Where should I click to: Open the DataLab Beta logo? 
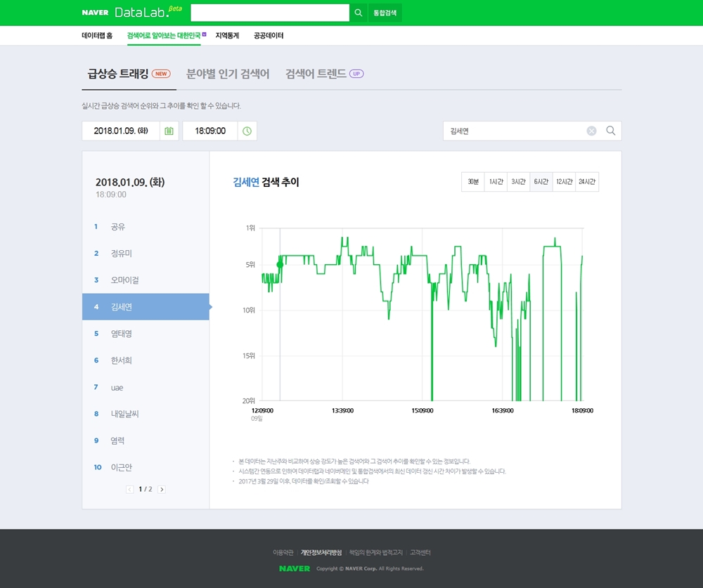click(148, 12)
